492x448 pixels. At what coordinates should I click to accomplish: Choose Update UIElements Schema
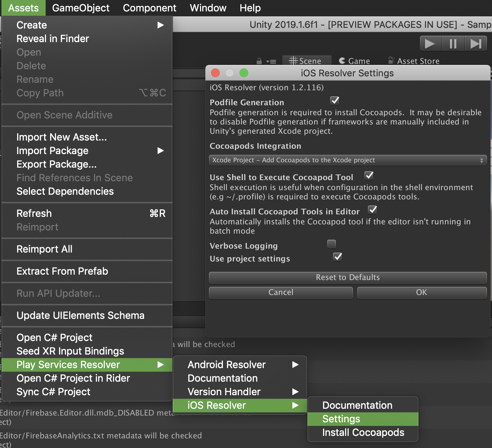pyautogui.click(x=87, y=315)
